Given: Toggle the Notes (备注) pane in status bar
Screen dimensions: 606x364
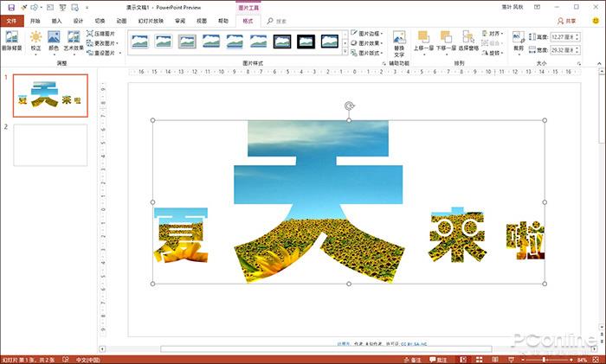Looking at the screenshot, I should 413,359.
